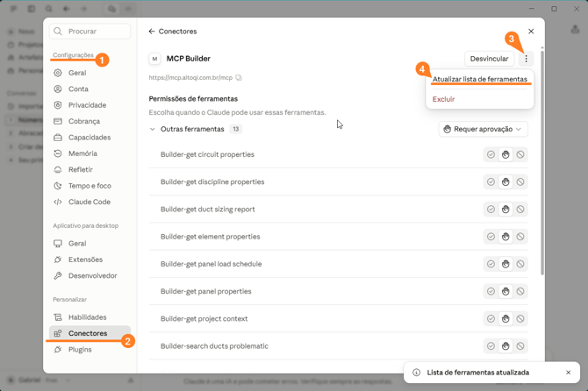Click the sidebar toggle icon in the window toolbar

[32, 9]
